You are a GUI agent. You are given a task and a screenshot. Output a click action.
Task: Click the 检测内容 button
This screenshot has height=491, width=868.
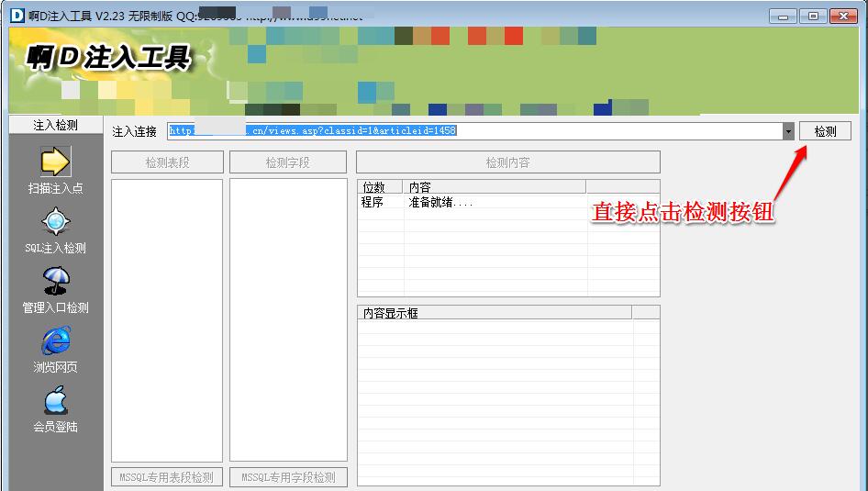click(508, 162)
